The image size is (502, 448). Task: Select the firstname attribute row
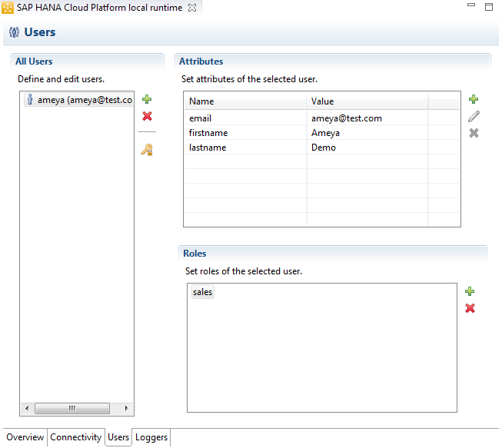coord(322,133)
